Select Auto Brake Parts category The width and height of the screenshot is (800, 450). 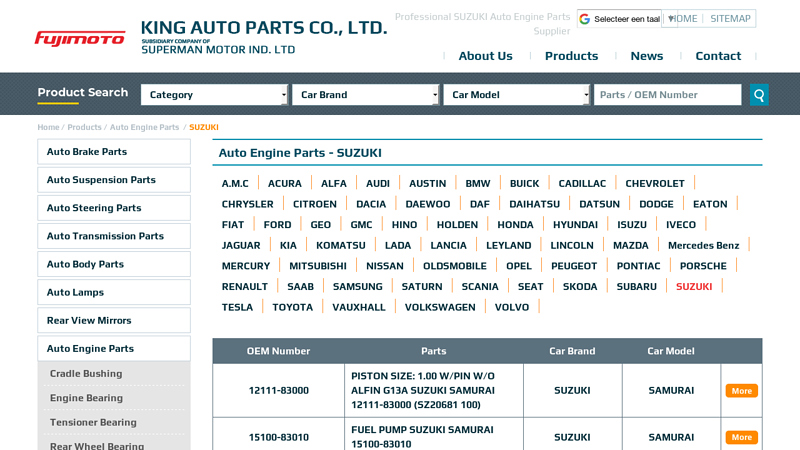point(114,152)
